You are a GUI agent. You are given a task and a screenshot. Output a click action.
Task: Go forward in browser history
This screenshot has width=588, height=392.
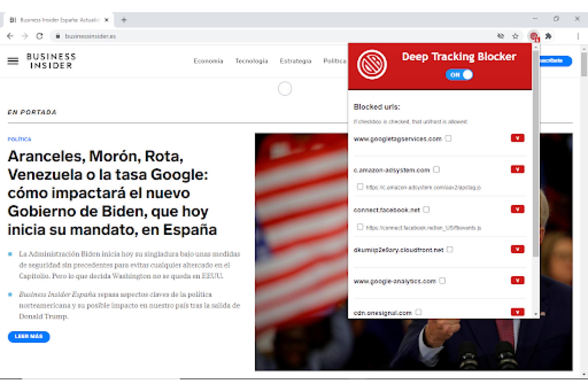coord(25,36)
